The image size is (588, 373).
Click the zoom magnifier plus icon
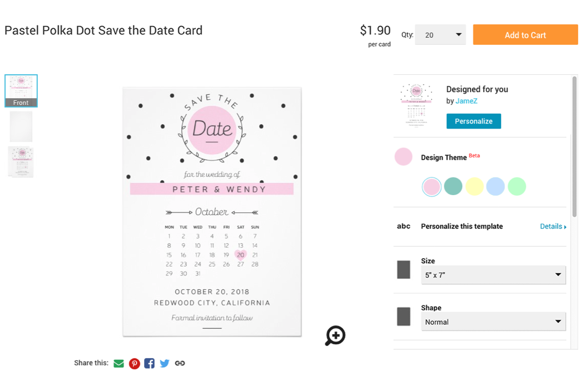point(335,335)
